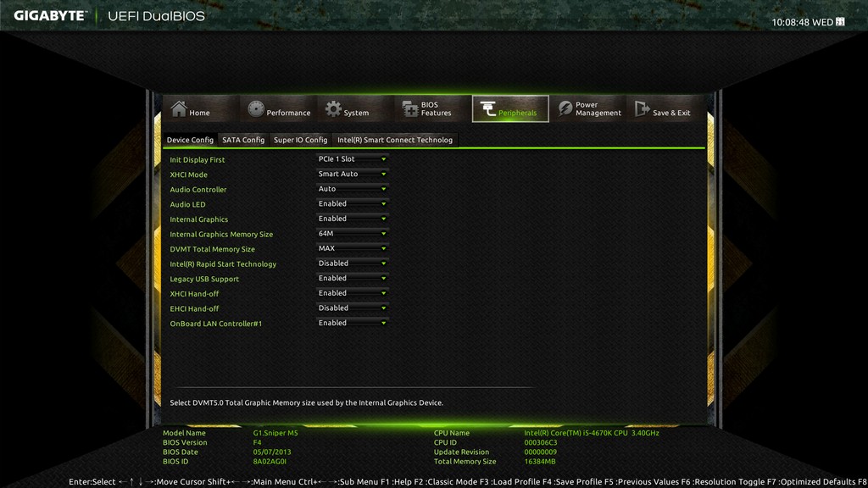
Task: Click the UEFI DualBIOS title
Action: (x=156, y=16)
